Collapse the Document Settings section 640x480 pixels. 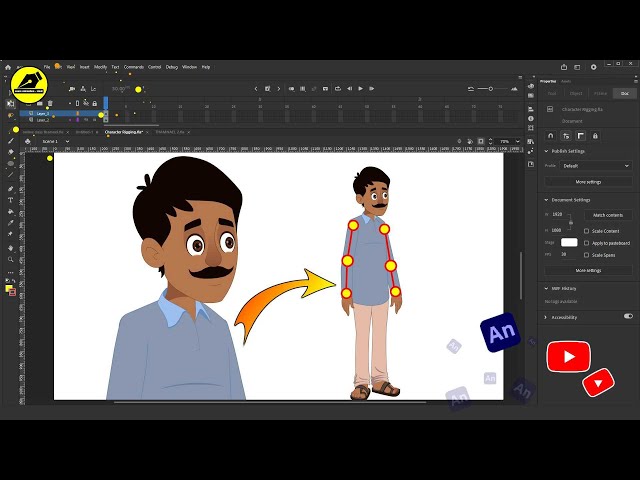pos(547,200)
